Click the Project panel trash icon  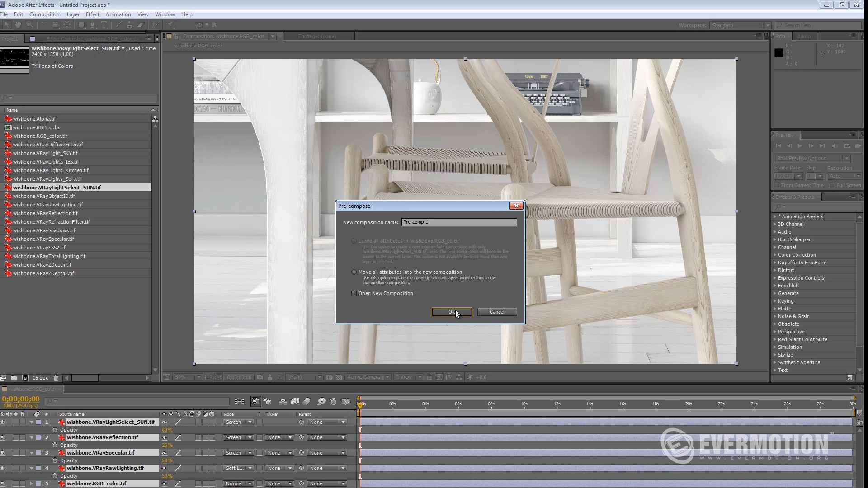pyautogui.click(x=56, y=378)
